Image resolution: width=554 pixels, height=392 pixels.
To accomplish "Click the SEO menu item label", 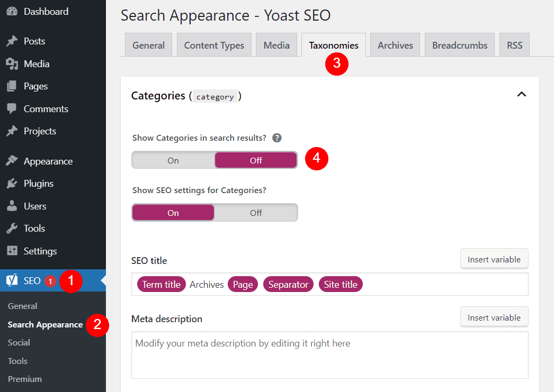I will 32,281.
